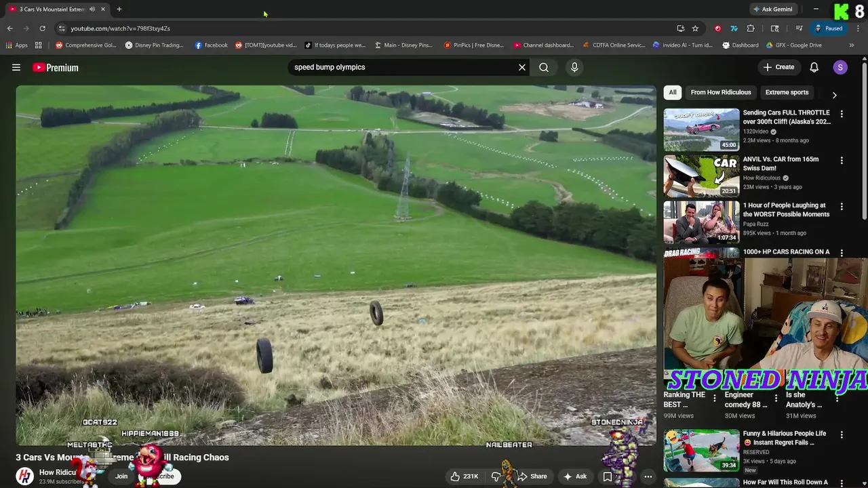Open 'How Far Will This Roll Down A' title
The image size is (868, 488).
pos(785,483)
